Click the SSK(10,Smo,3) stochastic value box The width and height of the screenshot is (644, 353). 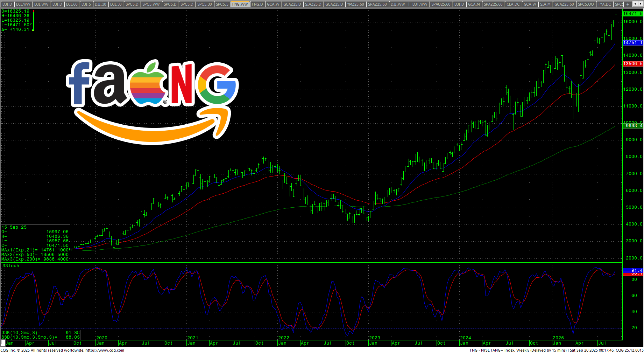tap(40, 333)
